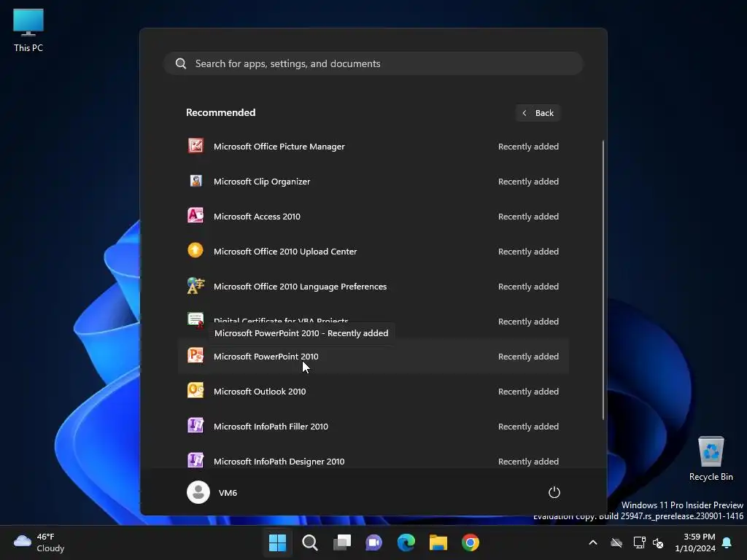
Task: Click the Windows Start button on taskbar
Action: pos(277,542)
